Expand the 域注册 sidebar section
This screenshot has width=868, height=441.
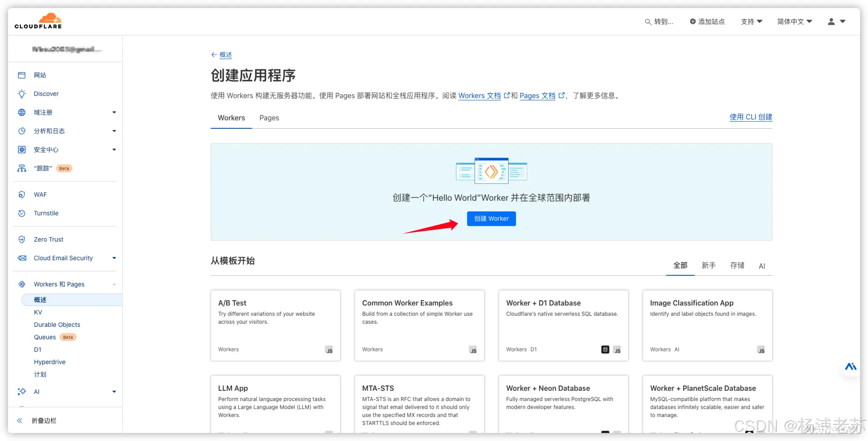point(114,112)
